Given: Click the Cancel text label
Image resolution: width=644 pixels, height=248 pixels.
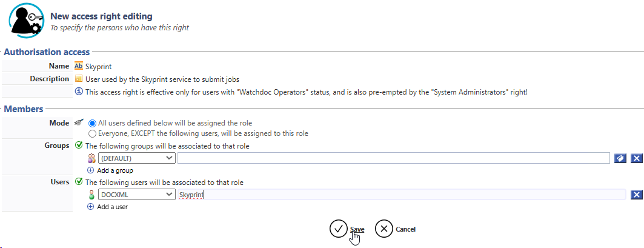Looking at the screenshot, I should point(405,229).
